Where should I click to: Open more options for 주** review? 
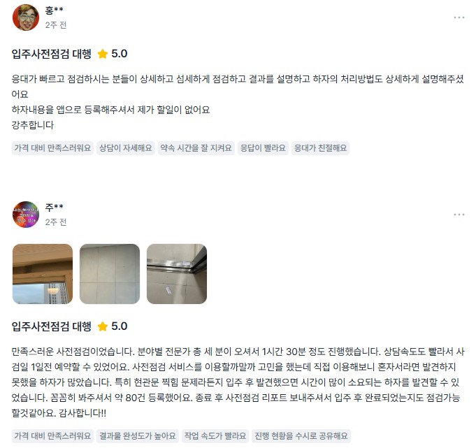pyautogui.click(x=459, y=215)
